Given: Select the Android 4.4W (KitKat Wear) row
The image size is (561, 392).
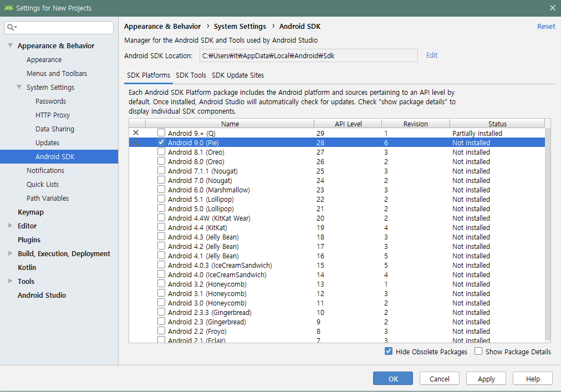Looking at the screenshot, I should tap(336, 218).
